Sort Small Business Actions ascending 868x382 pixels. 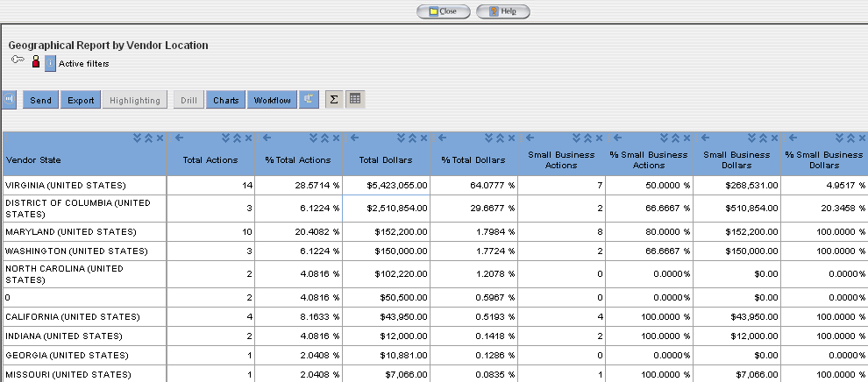click(x=587, y=138)
